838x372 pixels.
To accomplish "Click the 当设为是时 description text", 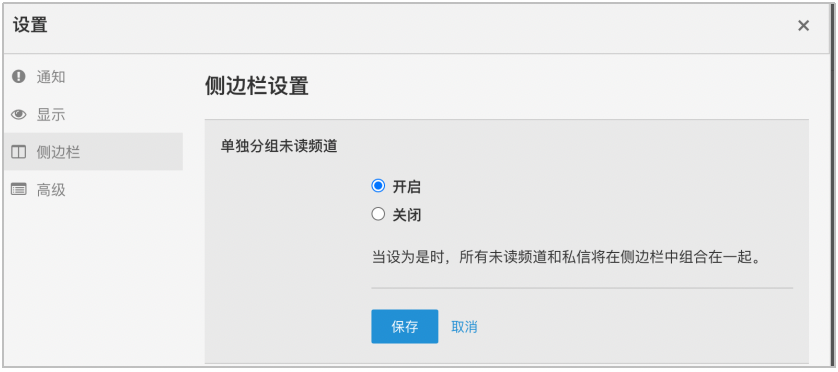I will pyautogui.click(x=566, y=258).
